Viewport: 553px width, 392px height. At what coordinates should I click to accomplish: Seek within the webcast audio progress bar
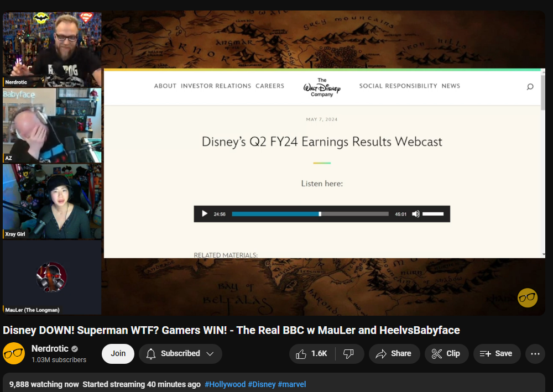(310, 214)
